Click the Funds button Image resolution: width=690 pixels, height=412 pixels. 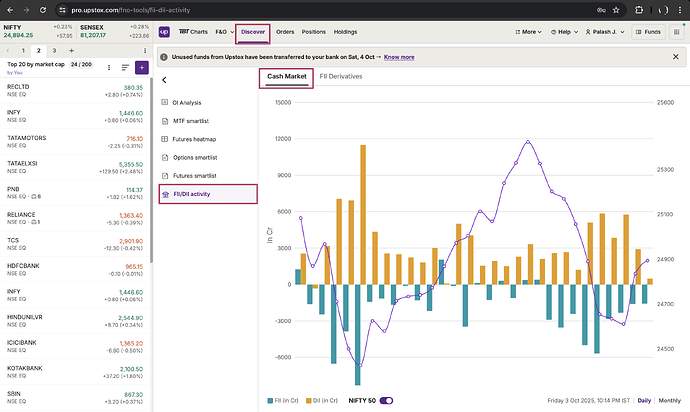[647, 32]
